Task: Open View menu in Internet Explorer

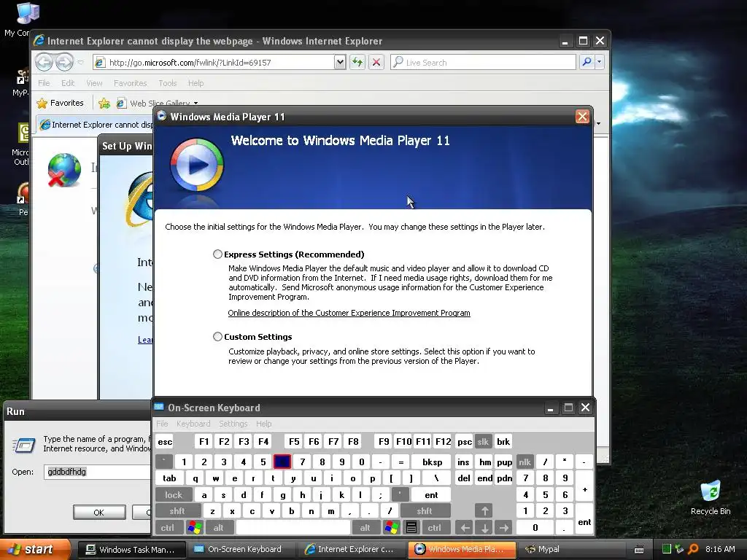Action: coord(94,83)
